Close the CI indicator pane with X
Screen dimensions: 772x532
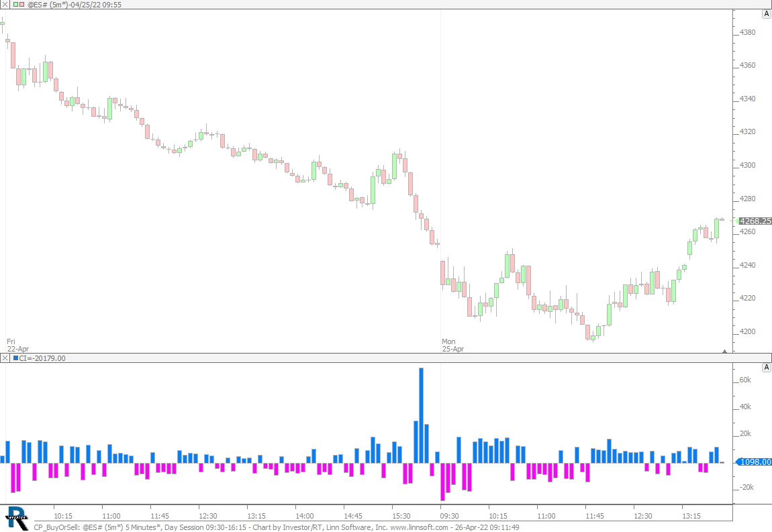click(5, 358)
